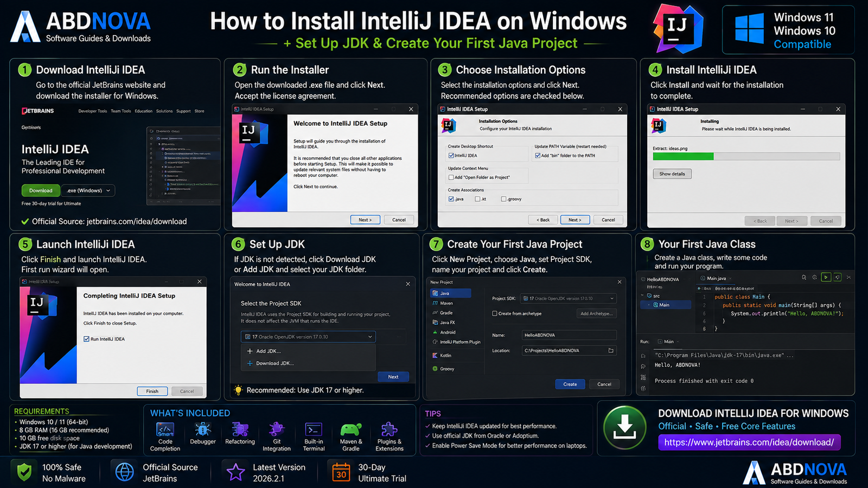Choose Download JDK... from the SDK list
Screen dimensions: 868x488
click(271, 363)
